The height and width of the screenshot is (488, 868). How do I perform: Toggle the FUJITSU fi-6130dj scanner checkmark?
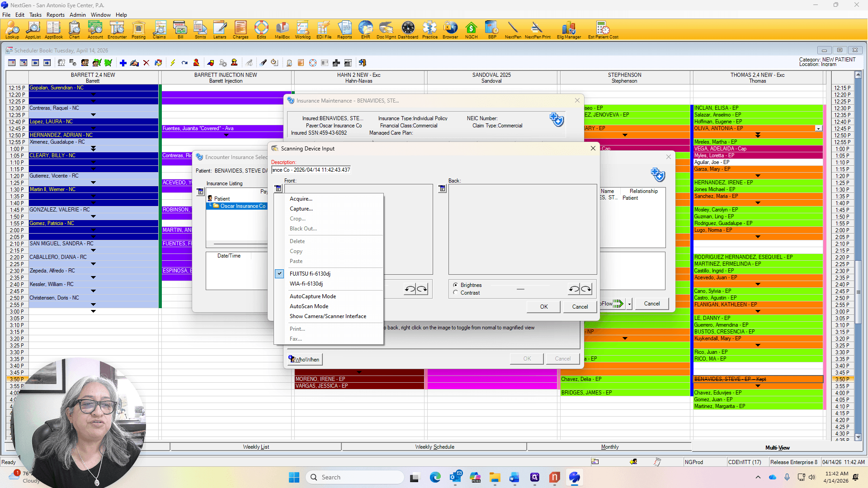[279, 273]
